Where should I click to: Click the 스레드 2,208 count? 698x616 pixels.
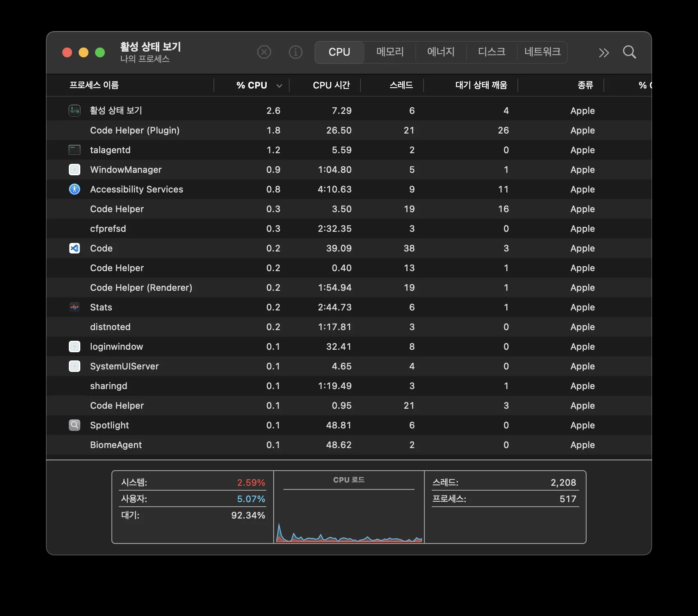563,482
